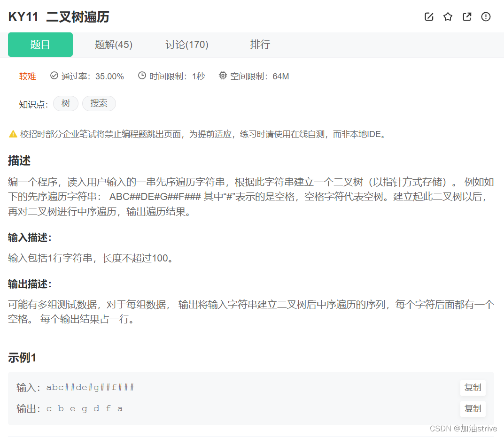The height and width of the screenshot is (437, 504).
Task: Click the 树 knowledge tag
Action: pyautogui.click(x=66, y=103)
